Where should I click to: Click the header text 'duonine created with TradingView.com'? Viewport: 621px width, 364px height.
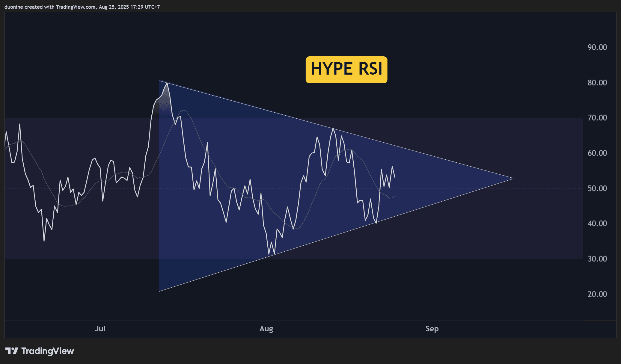coord(50,7)
